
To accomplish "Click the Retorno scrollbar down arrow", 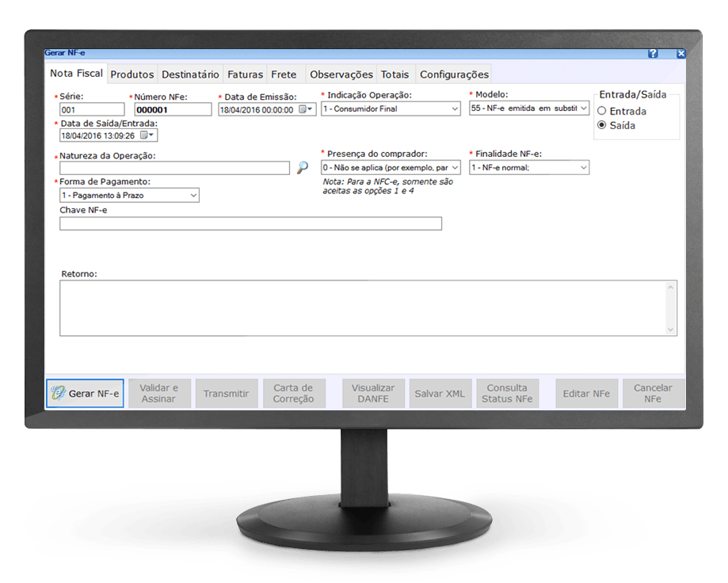I will point(670,329).
